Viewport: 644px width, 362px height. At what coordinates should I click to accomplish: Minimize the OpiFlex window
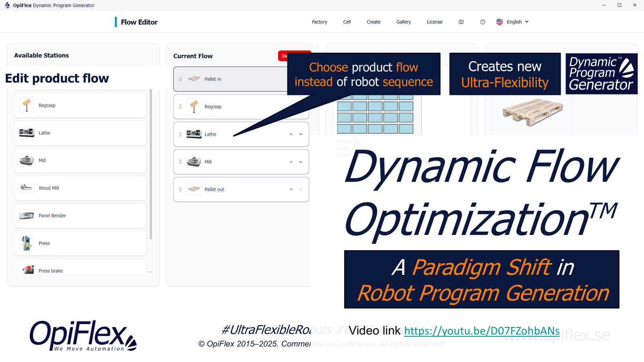click(x=604, y=5)
